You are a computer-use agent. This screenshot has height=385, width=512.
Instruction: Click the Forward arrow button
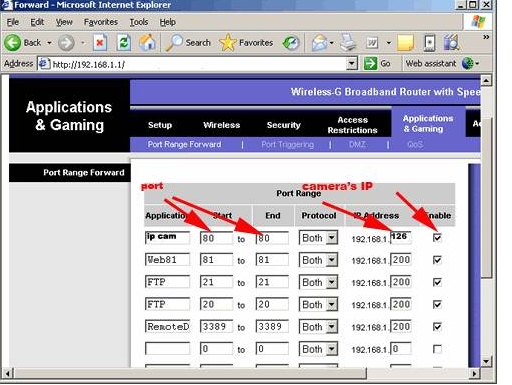[x=66, y=43]
